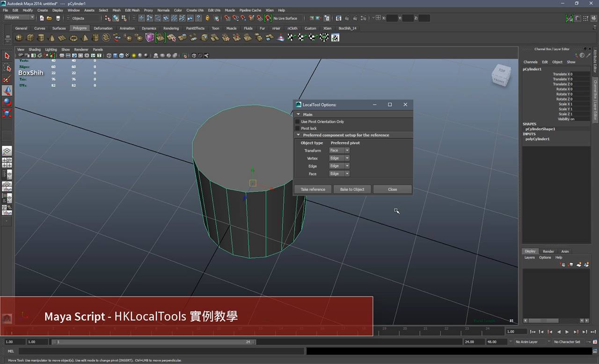Image resolution: width=599 pixels, height=364 pixels.
Task: Collapse Preferred component setup section
Action: (x=298, y=135)
